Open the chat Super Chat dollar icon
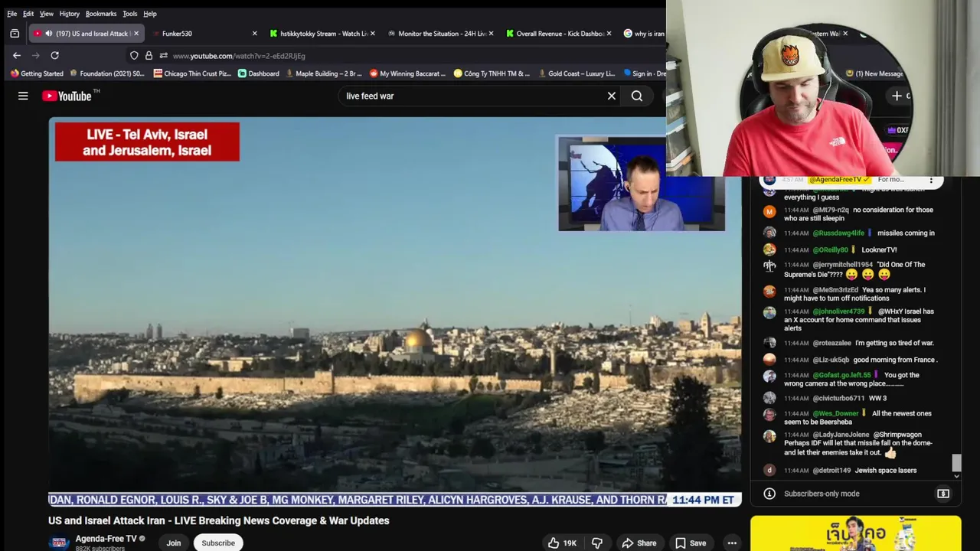This screenshot has height=551, width=980. 943,494
